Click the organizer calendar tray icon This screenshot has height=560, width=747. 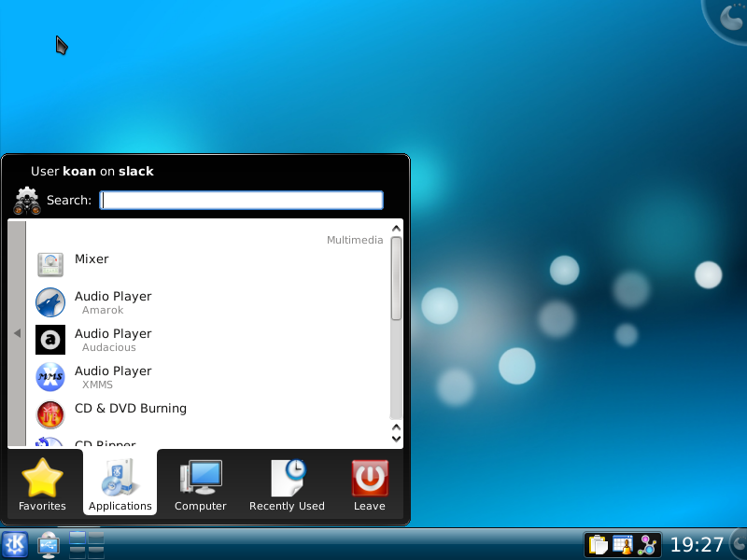click(x=623, y=545)
